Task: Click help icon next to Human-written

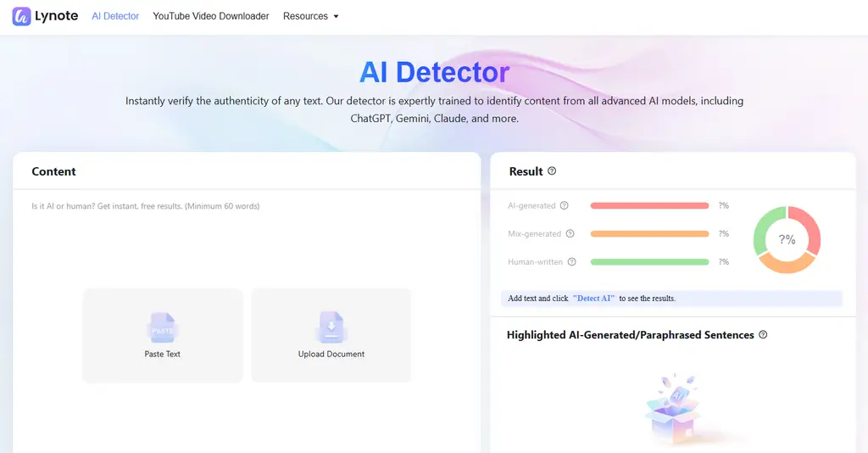Action: 572,262
